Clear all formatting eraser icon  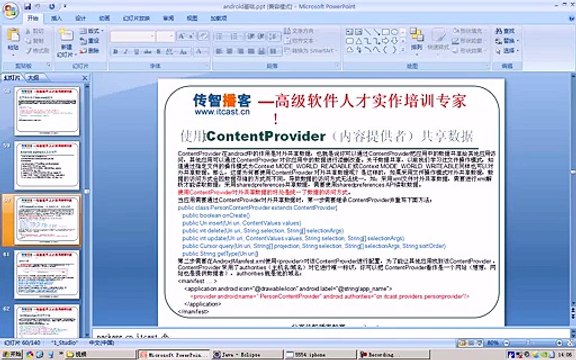tap(204, 36)
